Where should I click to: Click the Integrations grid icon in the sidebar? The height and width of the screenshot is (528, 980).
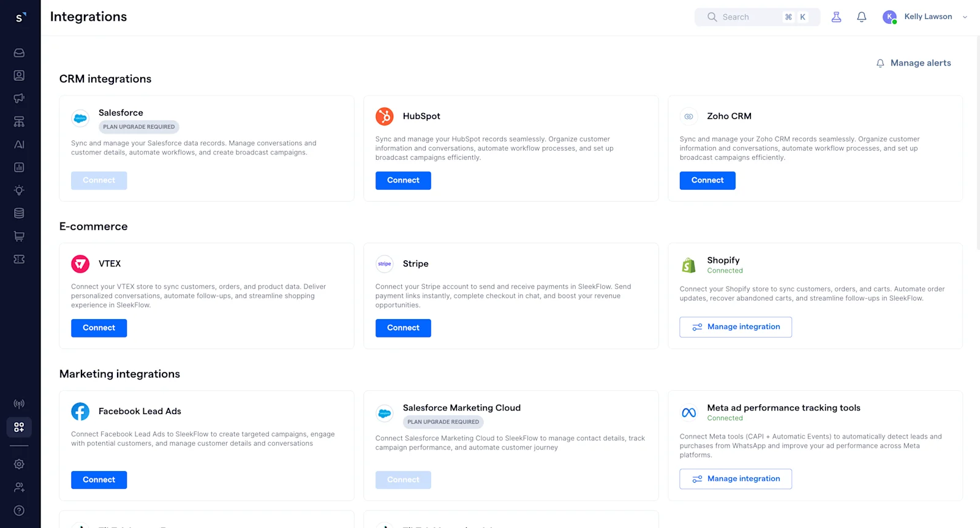click(19, 427)
